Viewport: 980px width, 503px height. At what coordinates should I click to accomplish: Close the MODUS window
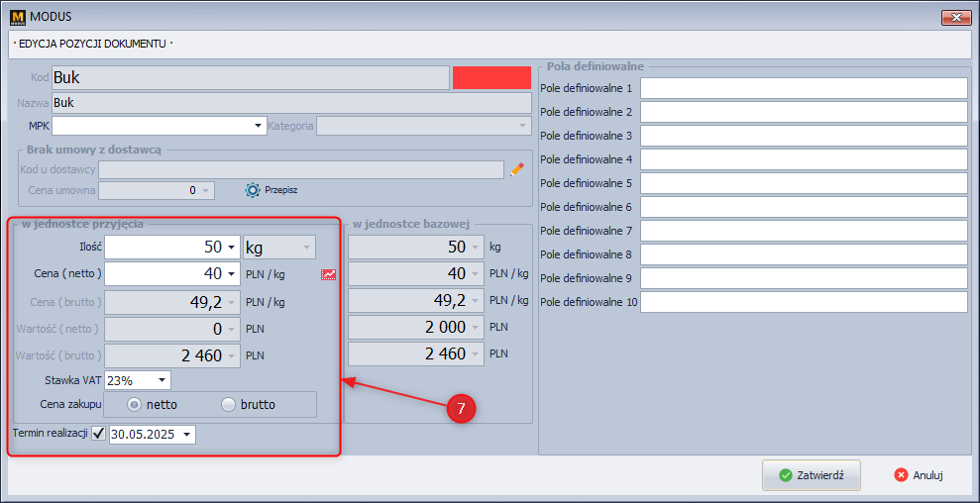click(953, 17)
